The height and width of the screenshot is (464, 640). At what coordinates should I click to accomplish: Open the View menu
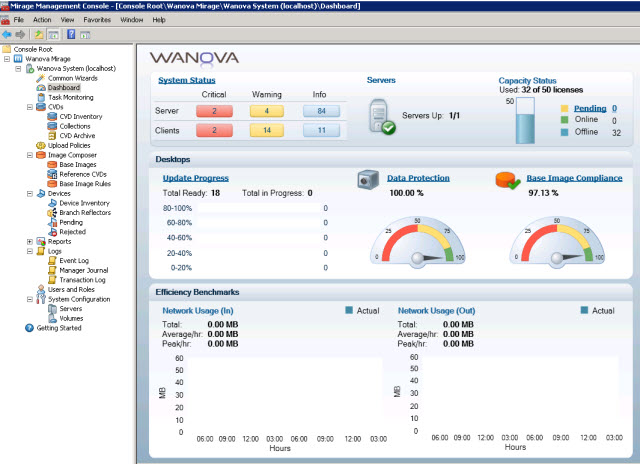click(67, 20)
